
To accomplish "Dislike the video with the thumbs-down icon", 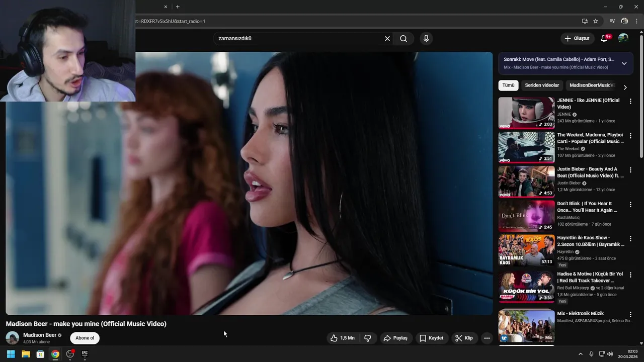I will click(x=368, y=338).
